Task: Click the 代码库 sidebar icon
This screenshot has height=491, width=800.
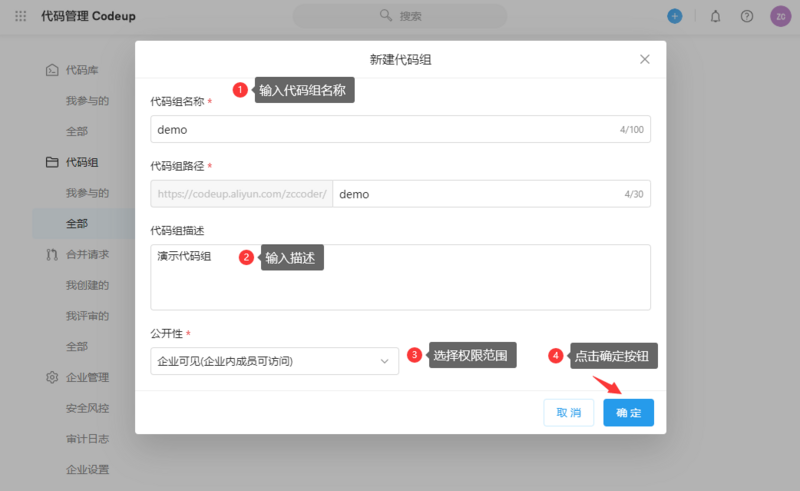Action: [52, 70]
